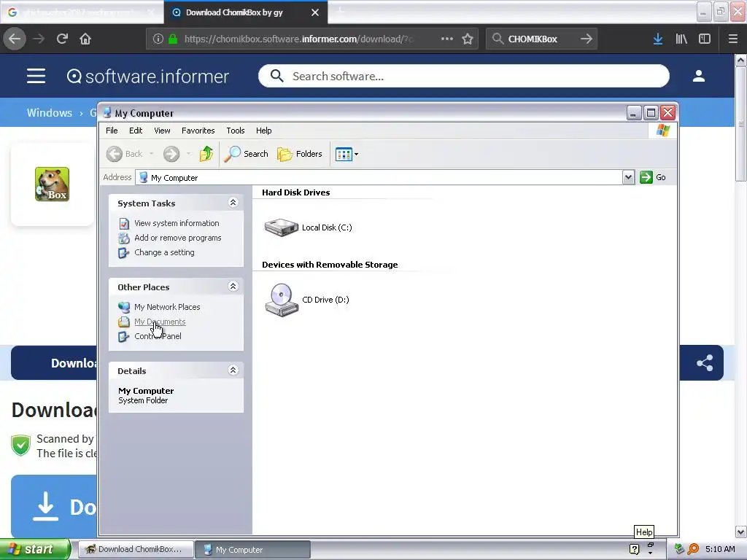Click the My Computer address field
Viewport: 747px width, 560px height.
379,177
